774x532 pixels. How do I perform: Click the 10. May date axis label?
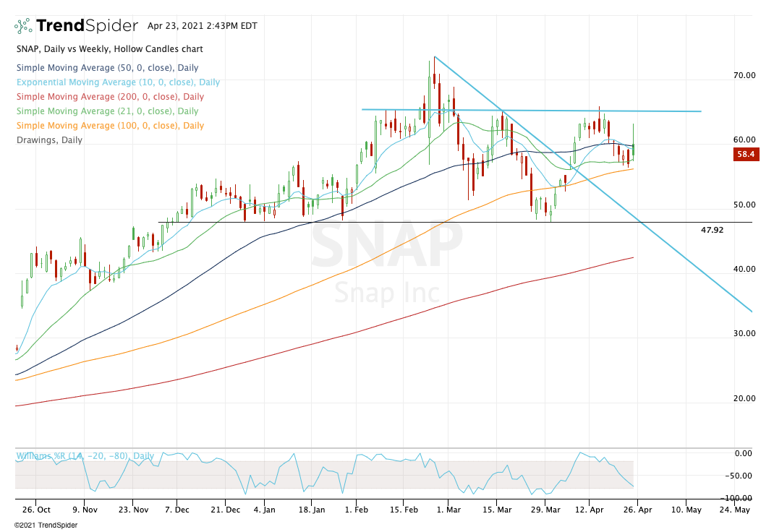(686, 510)
